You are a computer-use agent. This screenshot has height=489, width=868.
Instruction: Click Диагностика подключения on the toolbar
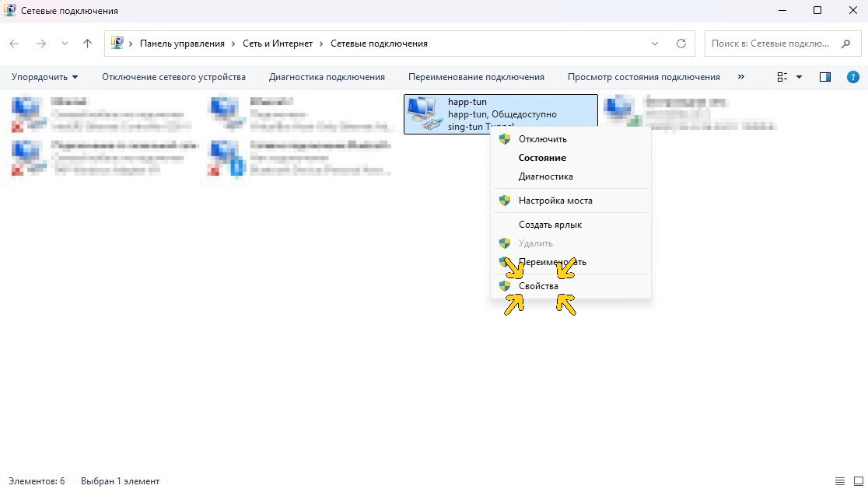[x=326, y=76]
